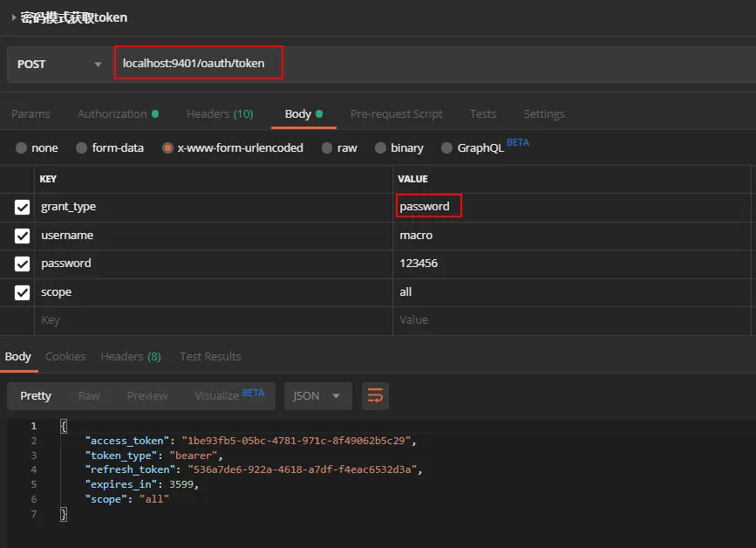Select GraphQL body type radio button
Screen dimensions: 756x548
click(447, 148)
